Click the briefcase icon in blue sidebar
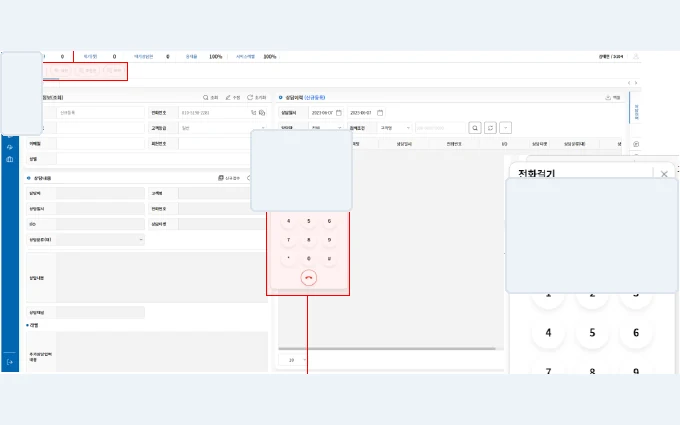680x425 pixels. point(10,159)
